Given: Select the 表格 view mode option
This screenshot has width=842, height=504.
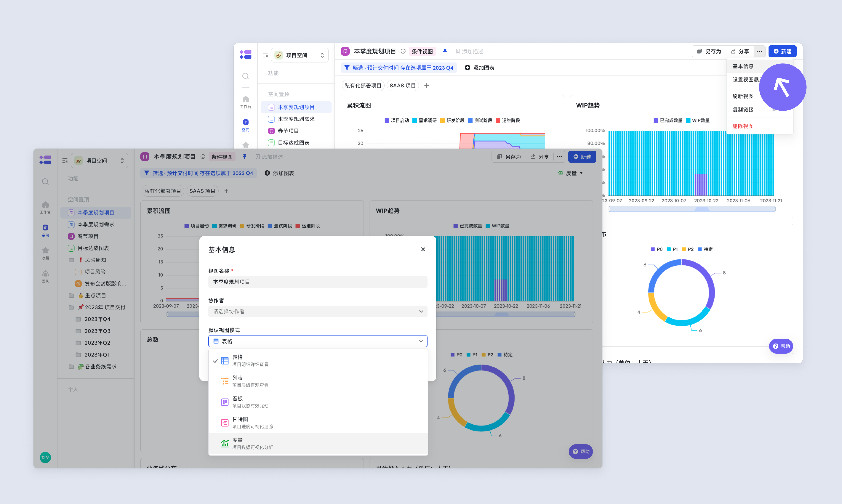Looking at the screenshot, I should click(x=318, y=361).
